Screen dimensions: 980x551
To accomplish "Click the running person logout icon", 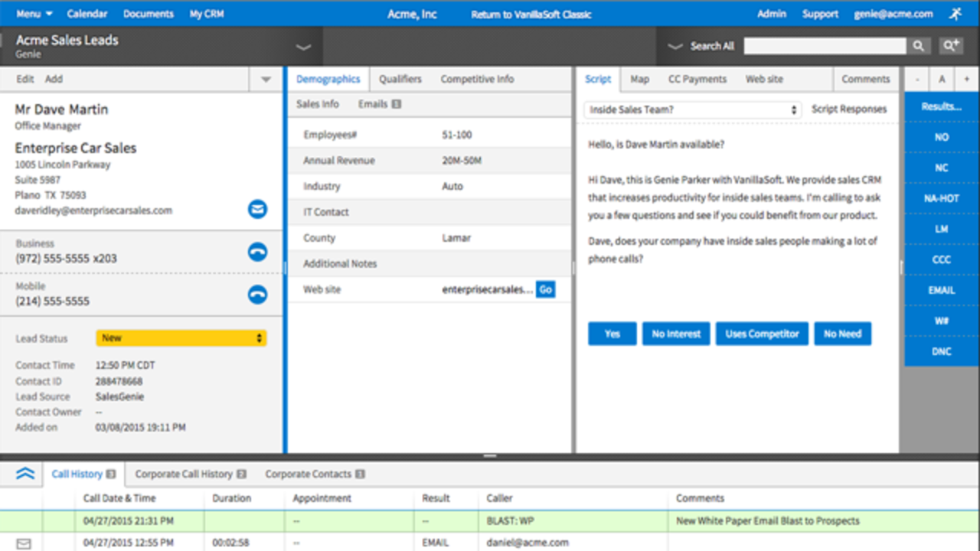I will (x=955, y=14).
